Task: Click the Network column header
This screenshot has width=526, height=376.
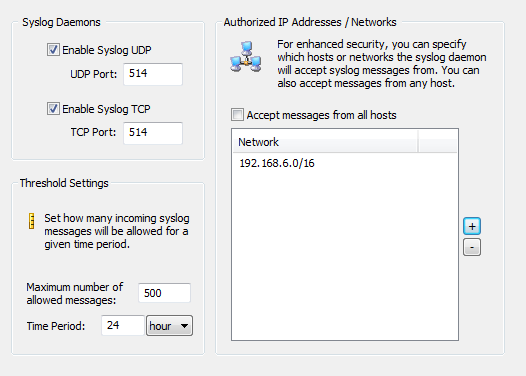Action: click(x=325, y=142)
